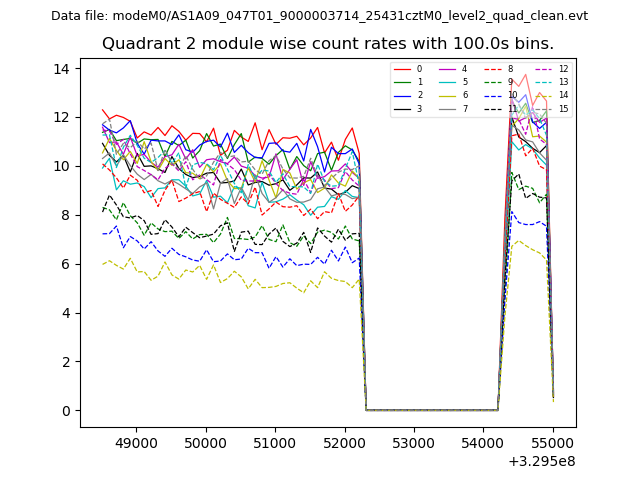
Task: Click legend label 13 with cyan dashes
Action: pos(563,82)
